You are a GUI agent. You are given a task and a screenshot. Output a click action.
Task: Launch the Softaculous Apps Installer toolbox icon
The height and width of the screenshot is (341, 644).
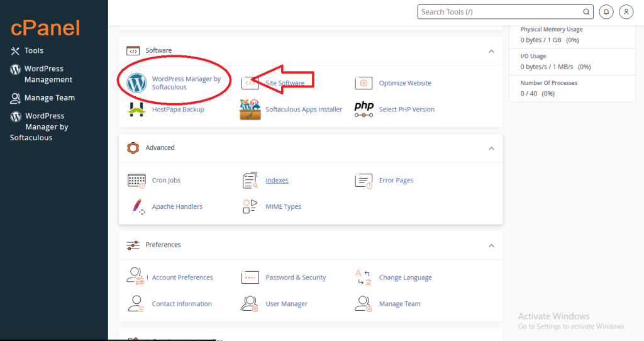[x=250, y=109]
